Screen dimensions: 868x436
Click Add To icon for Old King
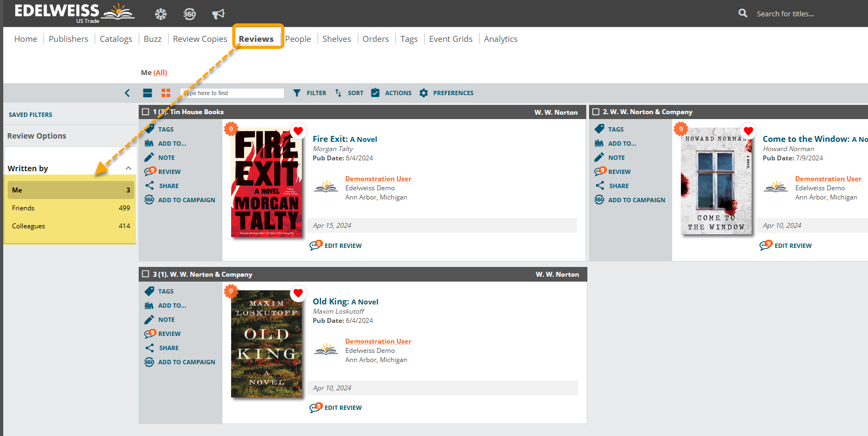click(x=149, y=305)
